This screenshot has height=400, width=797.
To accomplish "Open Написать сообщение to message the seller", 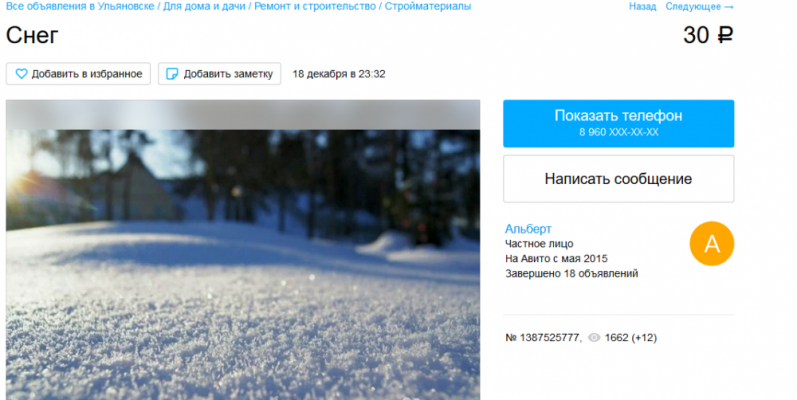I will [619, 179].
